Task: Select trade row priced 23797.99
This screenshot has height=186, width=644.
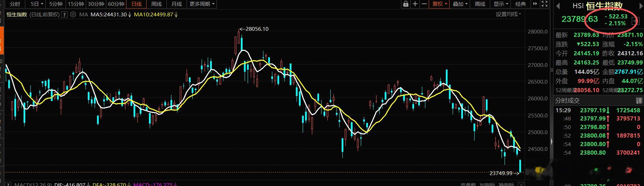Action: point(598,119)
